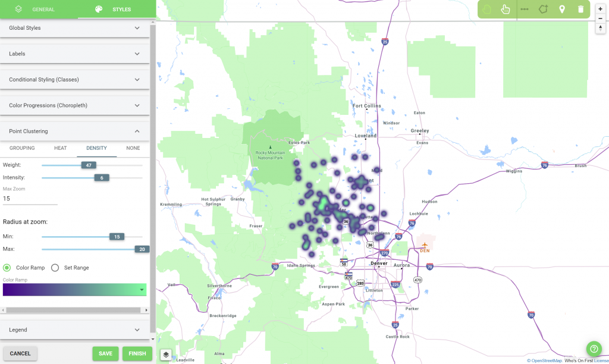Open the help question mark icon
The height and width of the screenshot is (364, 609).
593,349
